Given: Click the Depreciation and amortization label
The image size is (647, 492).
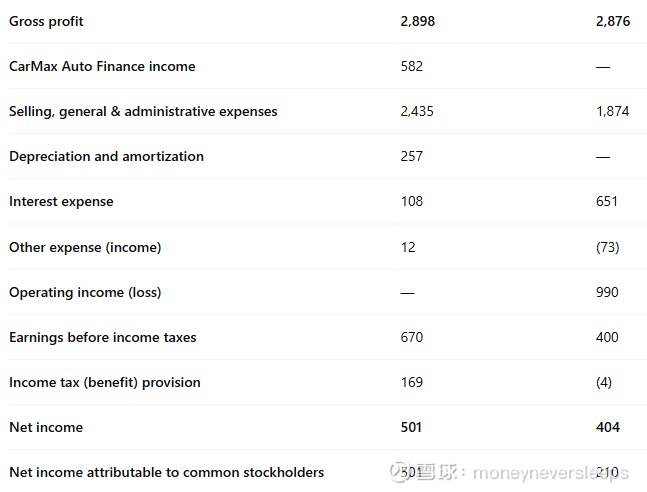Looking at the screenshot, I should pos(106,156).
